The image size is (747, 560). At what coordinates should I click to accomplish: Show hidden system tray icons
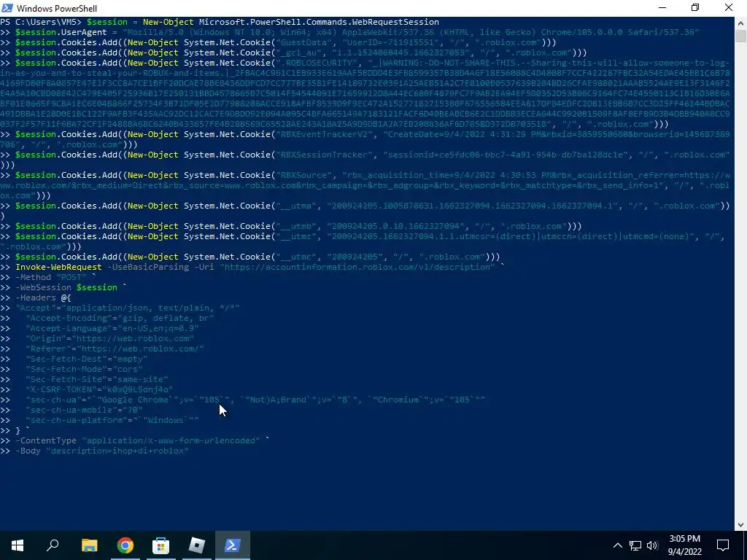[x=617, y=545]
